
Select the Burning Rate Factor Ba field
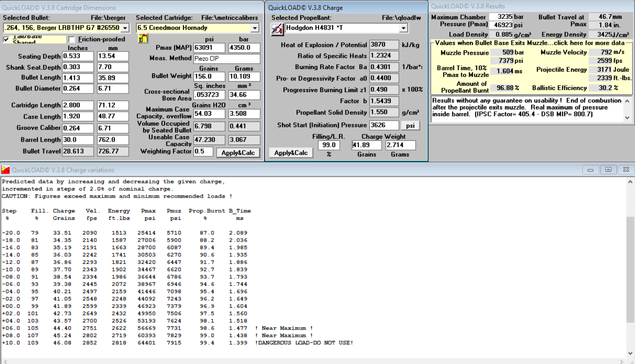(x=384, y=67)
